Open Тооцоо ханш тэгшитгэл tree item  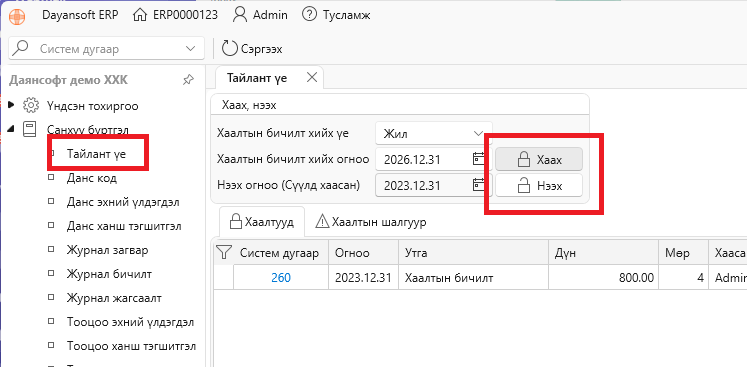coord(131,346)
